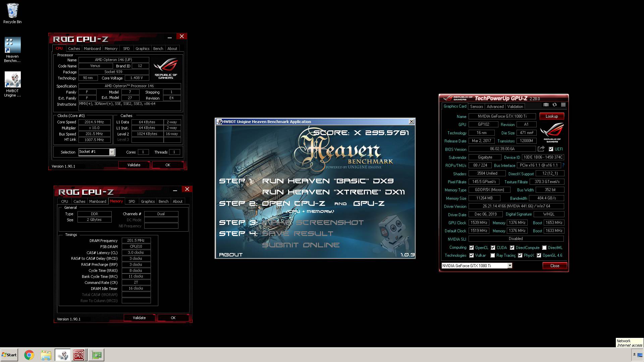Click the ROG logo in GPU-Z

point(552,132)
